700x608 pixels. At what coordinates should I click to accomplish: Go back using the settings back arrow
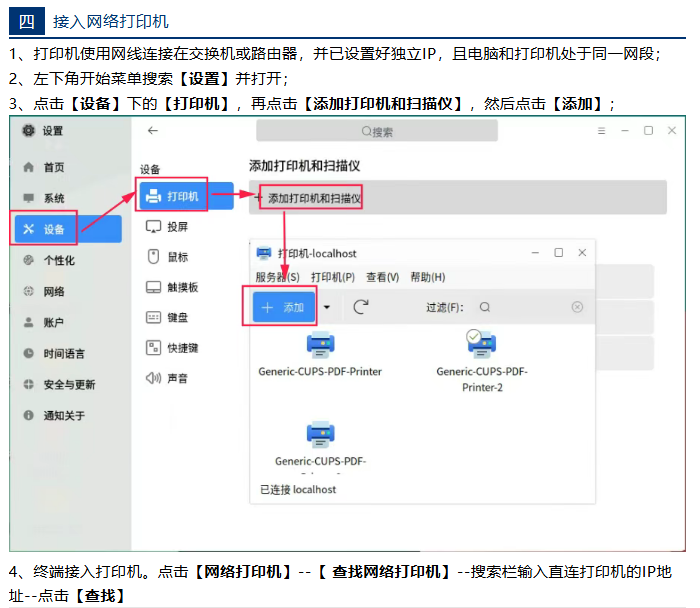tap(152, 131)
